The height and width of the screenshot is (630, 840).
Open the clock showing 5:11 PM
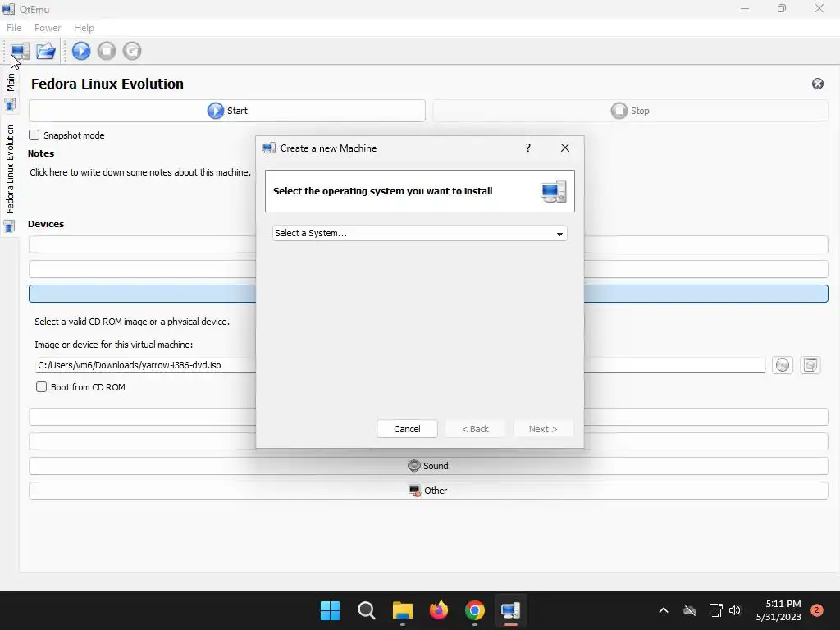tap(778, 610)
